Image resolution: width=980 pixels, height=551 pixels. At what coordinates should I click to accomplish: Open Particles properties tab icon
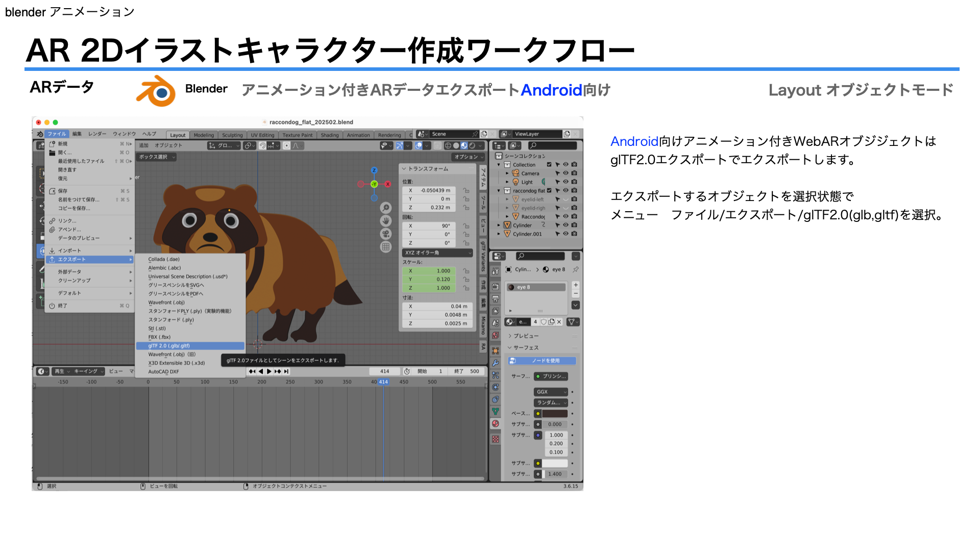(x=495, y=375)
